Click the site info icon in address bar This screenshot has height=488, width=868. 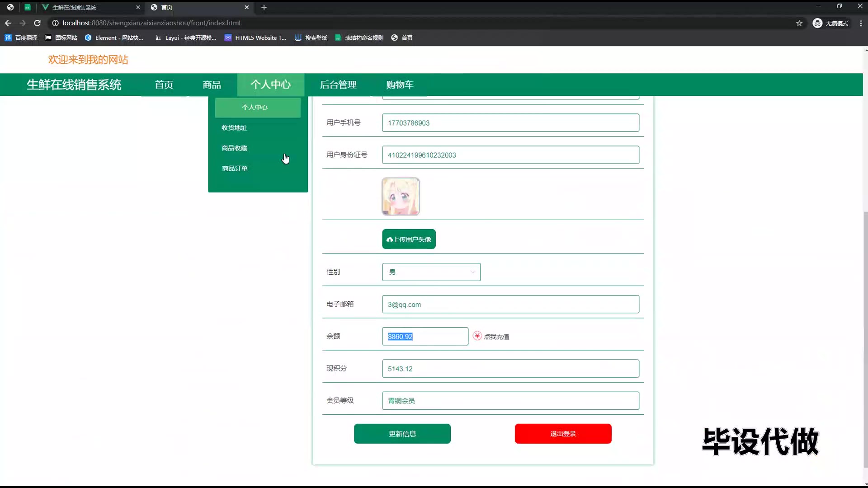(x=55, y=23)
